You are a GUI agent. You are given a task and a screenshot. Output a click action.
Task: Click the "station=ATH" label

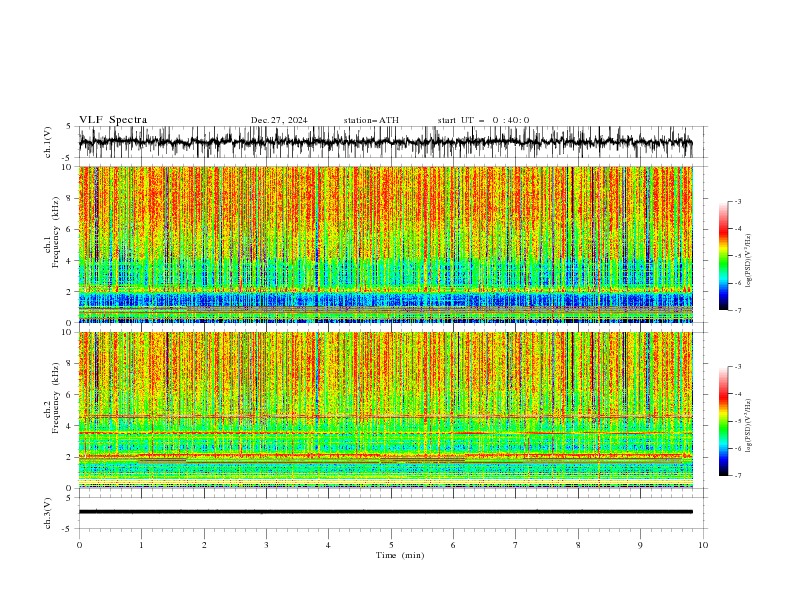[x=371, y=120]
